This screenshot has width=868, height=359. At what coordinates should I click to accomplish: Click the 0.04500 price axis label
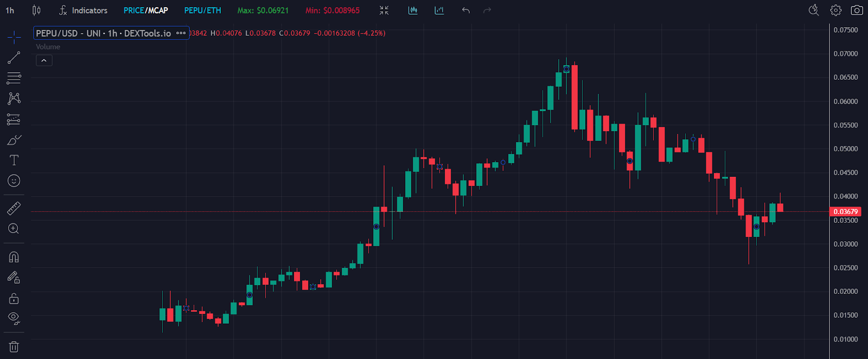[846, 172]
